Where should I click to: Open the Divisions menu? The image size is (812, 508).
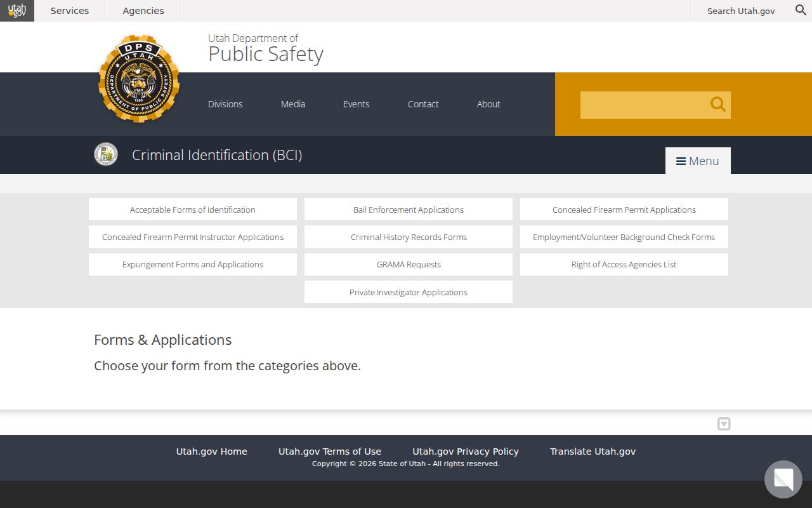[225, 104]
